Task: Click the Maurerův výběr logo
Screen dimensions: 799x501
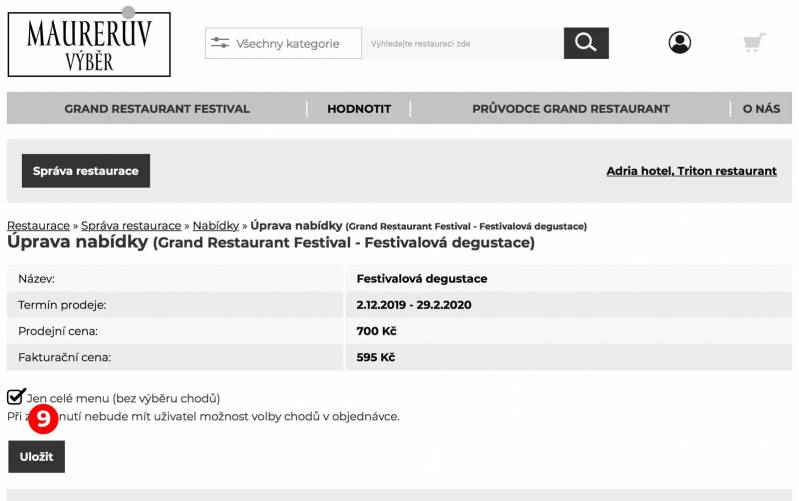Action: pyautogui.click(x=89, y=44)
